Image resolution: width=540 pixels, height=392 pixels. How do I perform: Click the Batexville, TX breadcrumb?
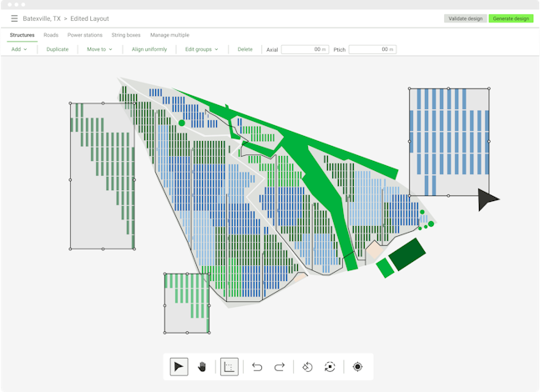pyautogui.click(x=42, y=18)
